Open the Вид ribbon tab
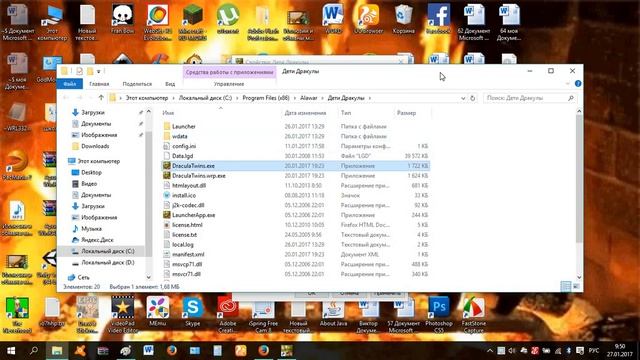 (170, 84)
